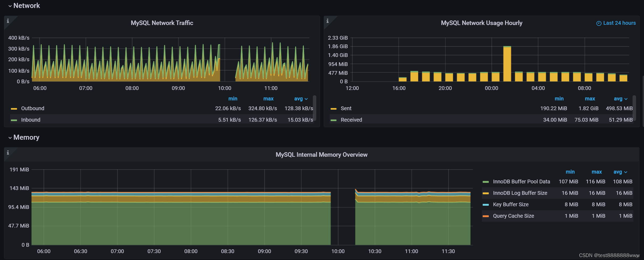Click the 400 kB/s axis label

click(19, 38)
